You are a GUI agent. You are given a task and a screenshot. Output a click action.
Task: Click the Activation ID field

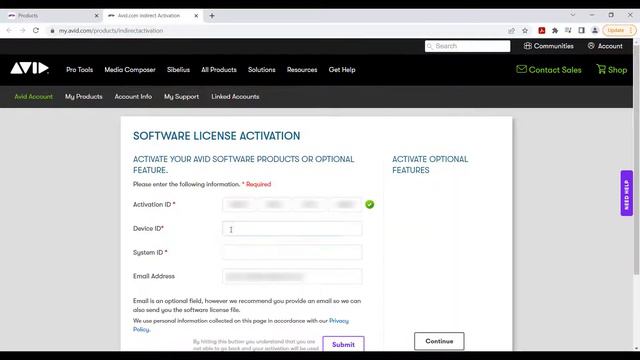coord(292,204)
